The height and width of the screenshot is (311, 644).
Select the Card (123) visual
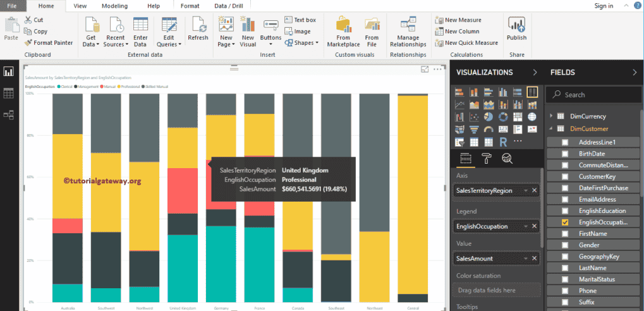click(503, 130)
